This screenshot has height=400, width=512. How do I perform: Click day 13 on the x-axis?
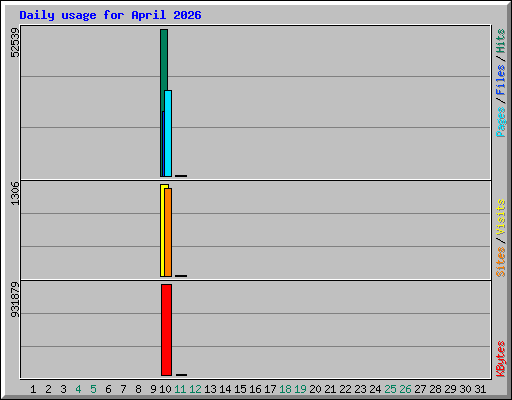point(210,389)
